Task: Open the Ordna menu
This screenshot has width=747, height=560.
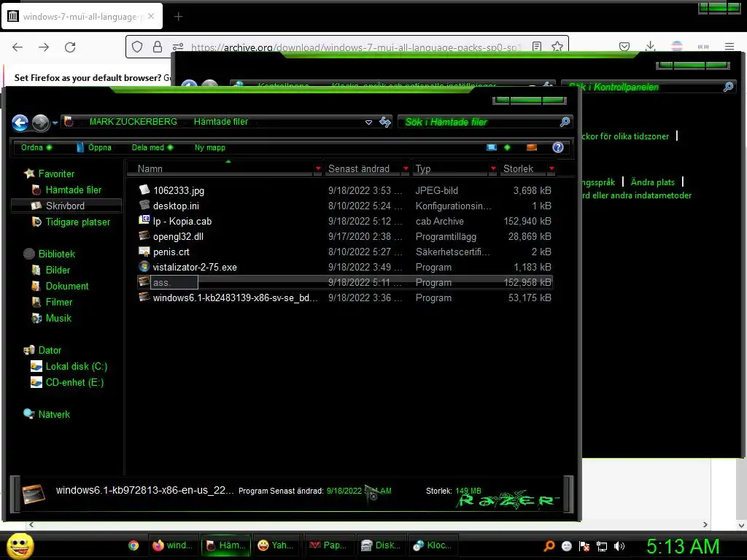Action: coord(36,147)
